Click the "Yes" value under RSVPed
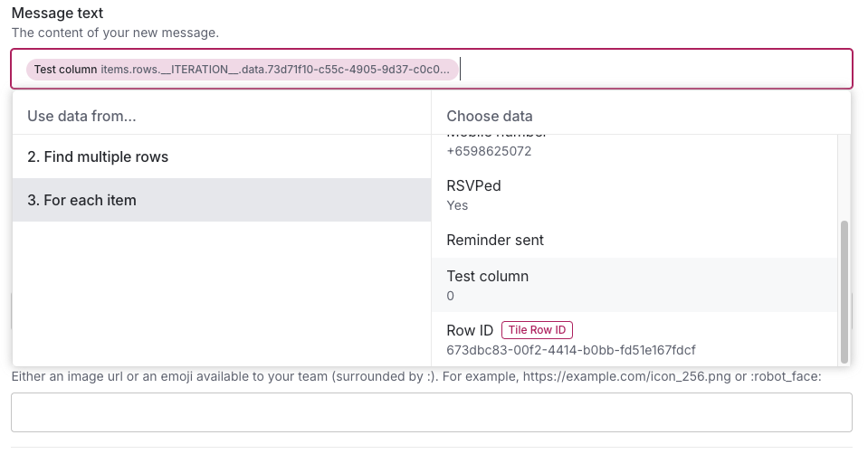The height and width of the screenshot is (454, 868). tap(457, 205)
